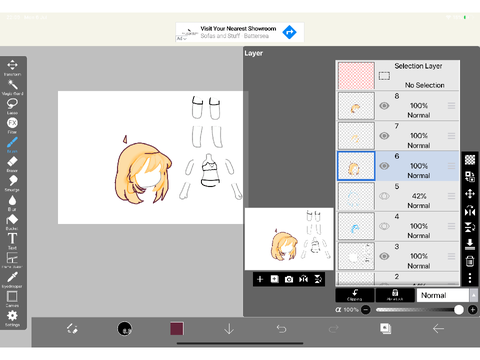Open the dark red current color swatch
The width and height of the screenshot is (480, 360).
click(x=177, y=329)
